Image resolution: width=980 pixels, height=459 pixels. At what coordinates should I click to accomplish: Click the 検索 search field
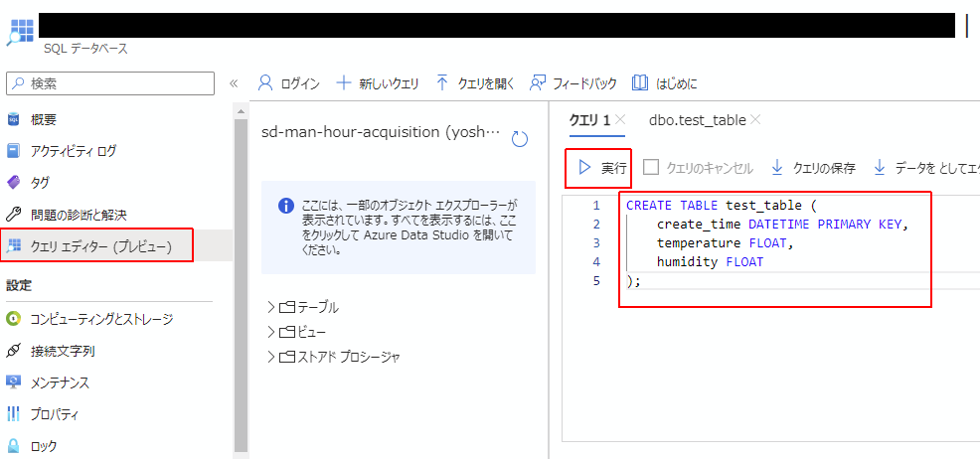(110, 83)
